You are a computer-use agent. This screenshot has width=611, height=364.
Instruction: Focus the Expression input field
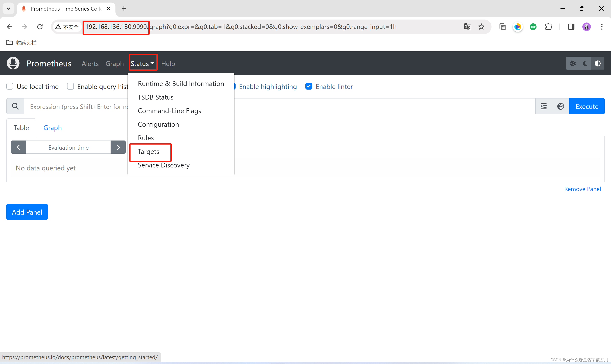tap(280, 106)
